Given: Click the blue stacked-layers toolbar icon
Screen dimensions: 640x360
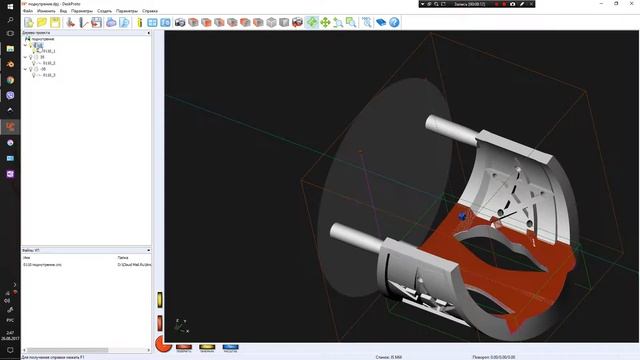Looking at the screenshot, I should (x=381, y=22).
